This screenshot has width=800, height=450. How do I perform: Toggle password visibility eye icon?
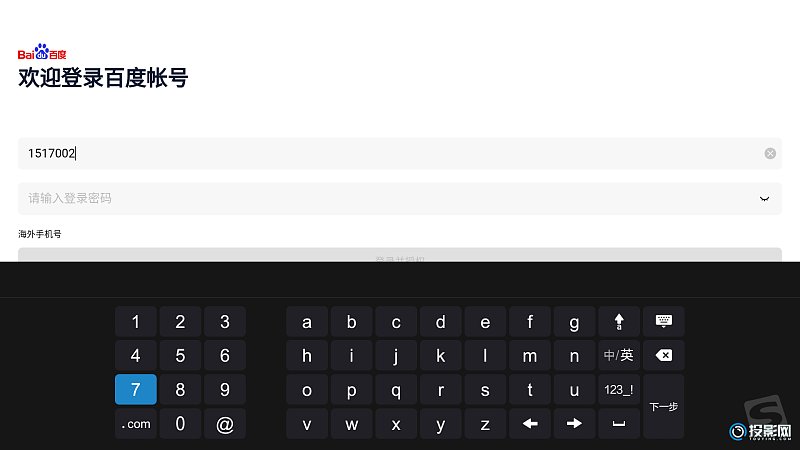pyautogui.click(x=764, y=198)
